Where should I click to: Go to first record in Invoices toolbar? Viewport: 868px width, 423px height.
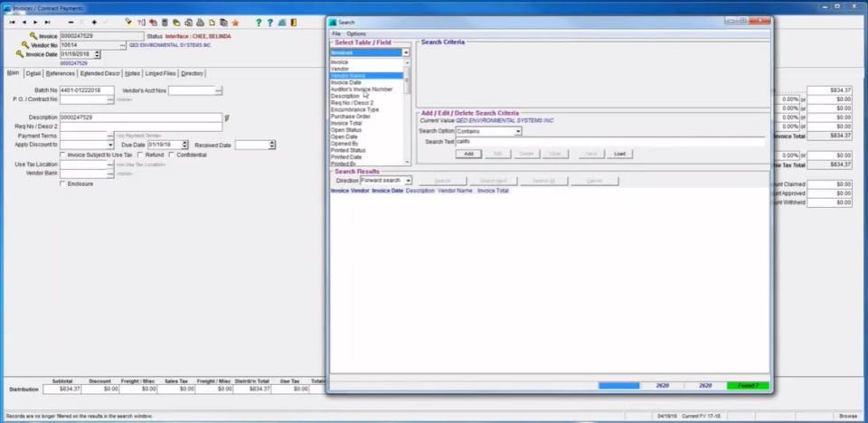pos(12,23)
